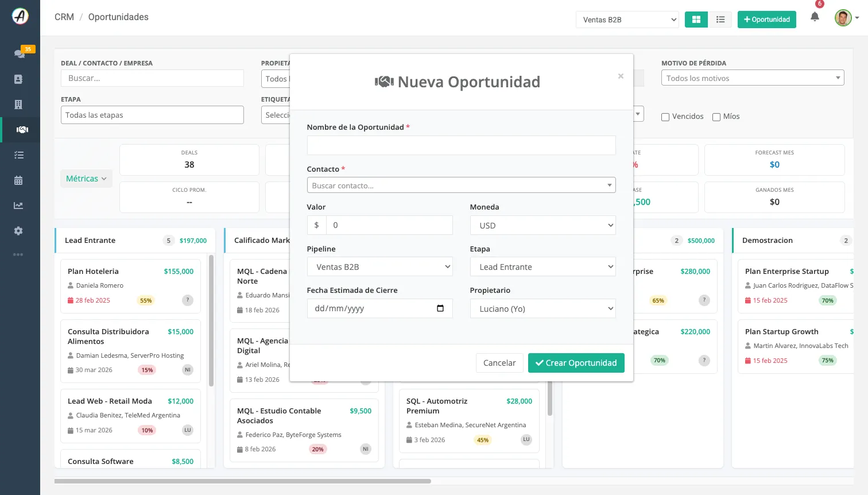This screenshot has width=868, height=495.
Task: Open the Buscar contacto dropdown
Action: point(461,185)
